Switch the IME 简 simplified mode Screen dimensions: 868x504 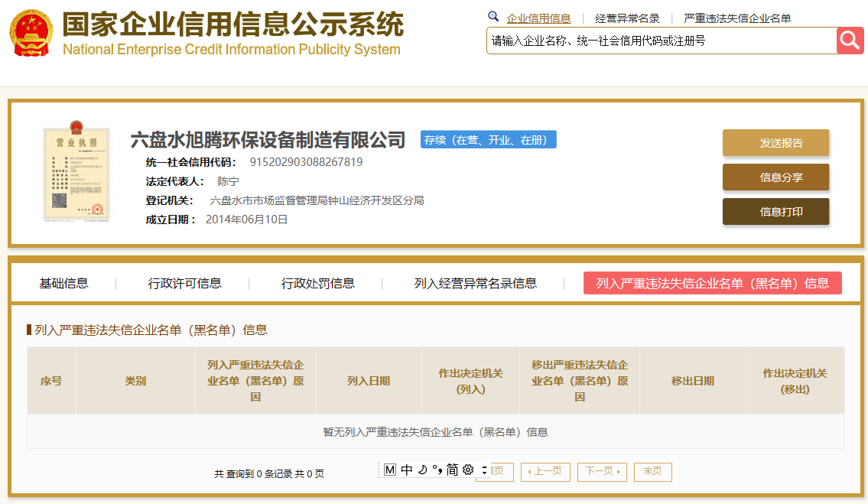[452, 470]
